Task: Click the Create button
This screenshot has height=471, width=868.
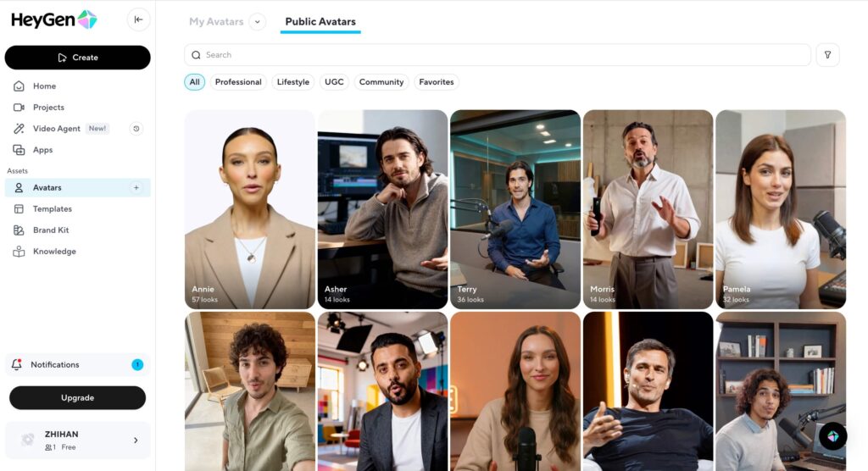Action: pos(77,58)
